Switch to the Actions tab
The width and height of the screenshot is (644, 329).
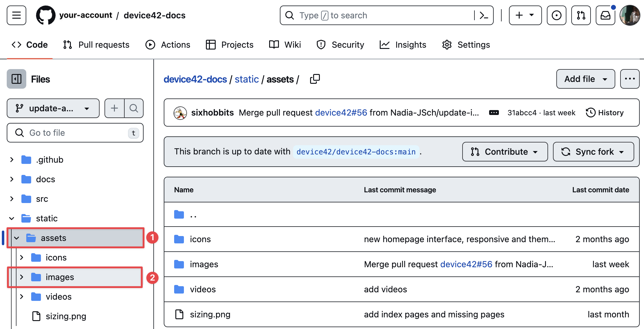pyautogui.click(x=168, y=45)
